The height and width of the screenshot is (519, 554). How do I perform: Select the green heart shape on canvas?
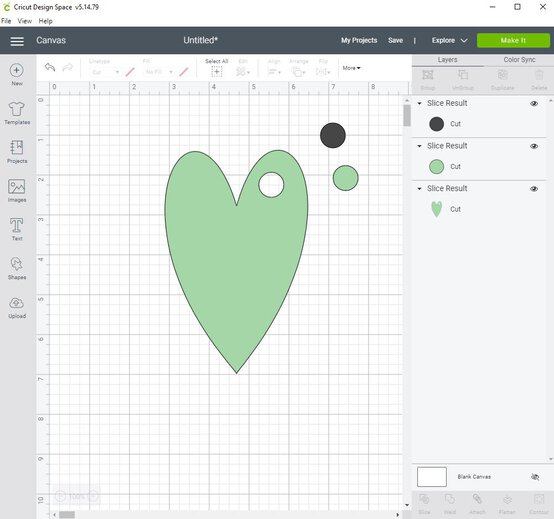pos(236,261)
